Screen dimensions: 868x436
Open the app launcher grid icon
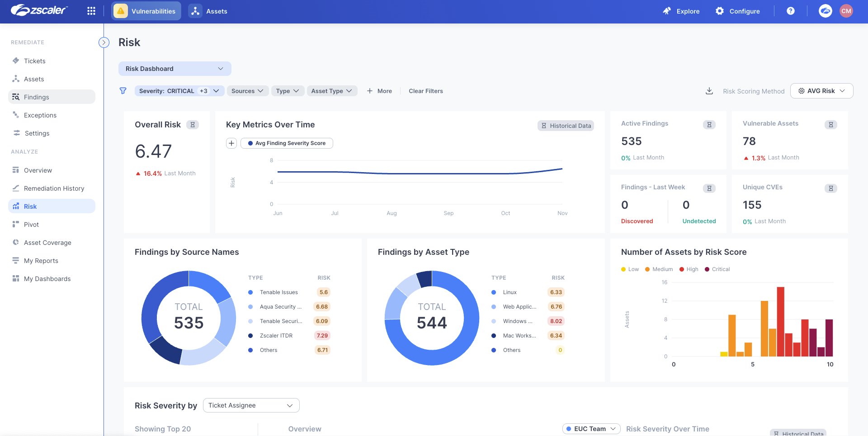91,11
